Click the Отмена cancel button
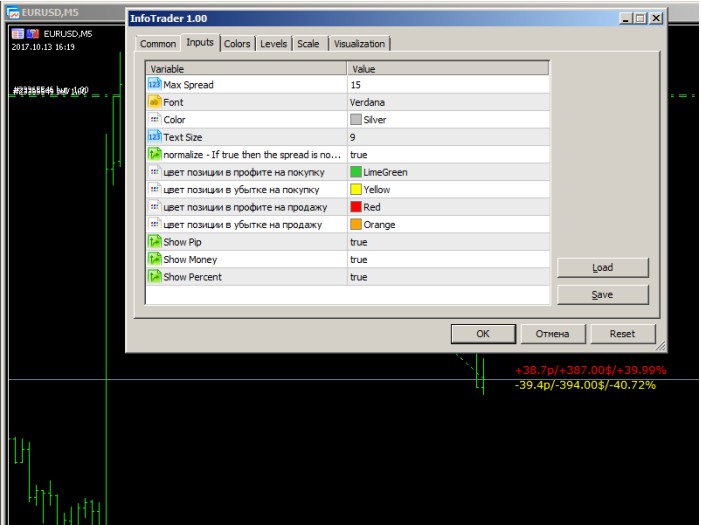 (553, 334)
